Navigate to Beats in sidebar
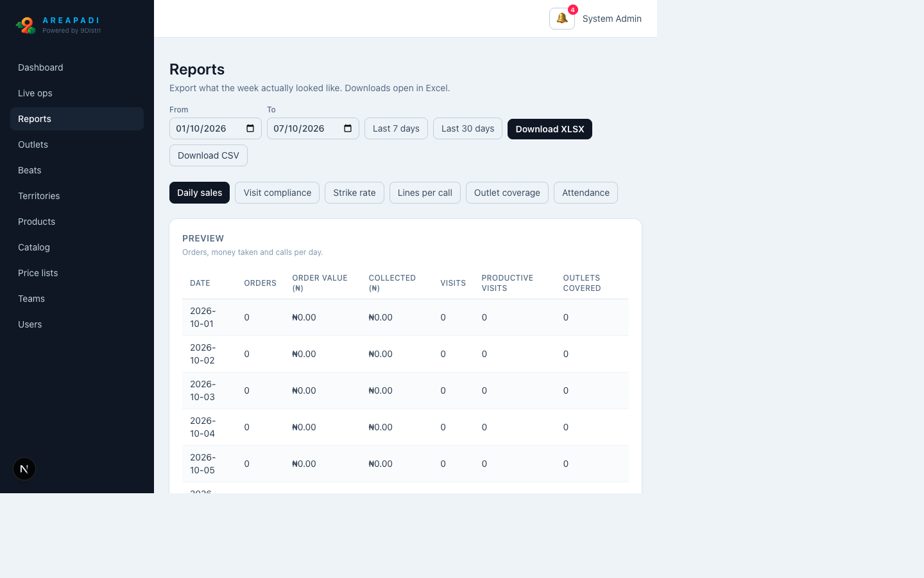924x578 pixels. (x=77, y=170)
